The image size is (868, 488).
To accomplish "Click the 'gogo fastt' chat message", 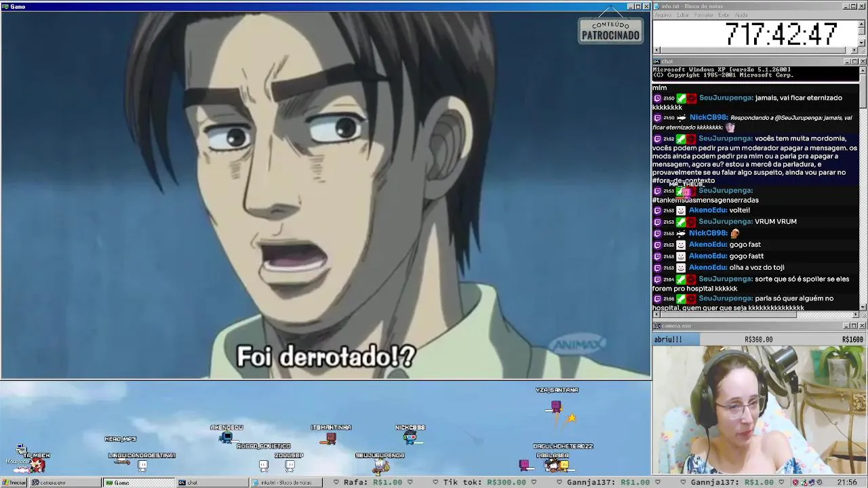I will point(747,256).
